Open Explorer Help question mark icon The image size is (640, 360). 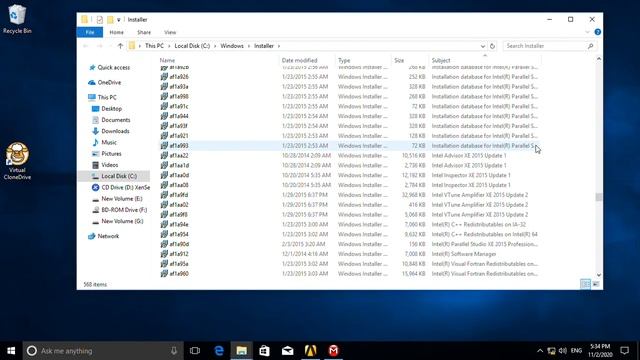tap(598, 32)
